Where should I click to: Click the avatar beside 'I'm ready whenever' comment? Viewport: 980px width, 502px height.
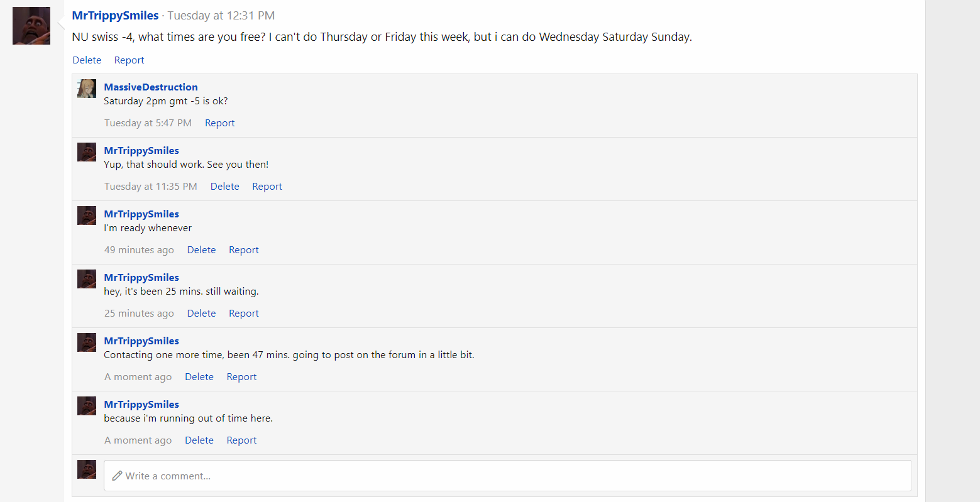coord(87,216)
